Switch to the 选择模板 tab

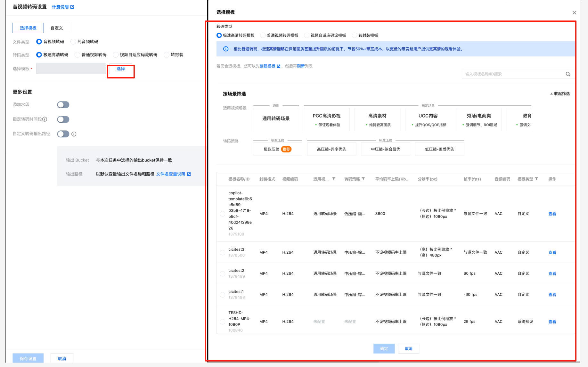point(28,28)
